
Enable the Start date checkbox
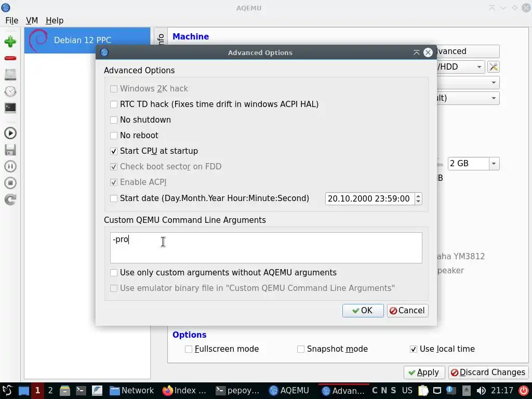[x=114, y=198]
